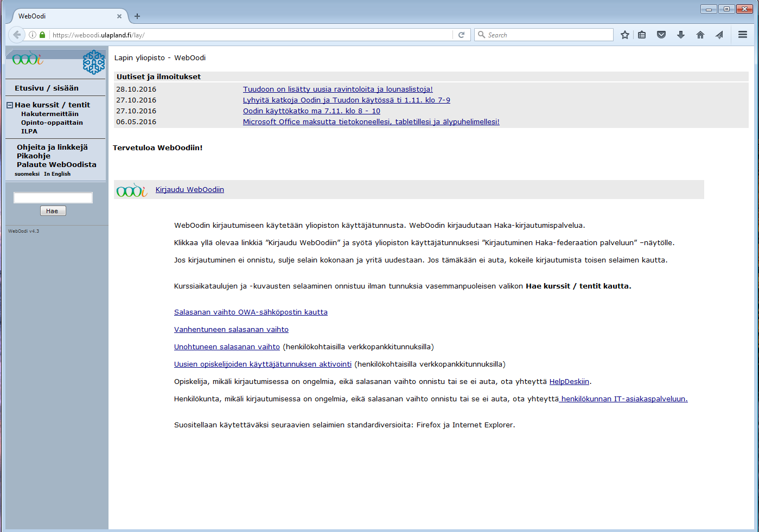Viewport: 759px width, 532px height.
Task: Click the Hae search button
Action: point(53,211)
